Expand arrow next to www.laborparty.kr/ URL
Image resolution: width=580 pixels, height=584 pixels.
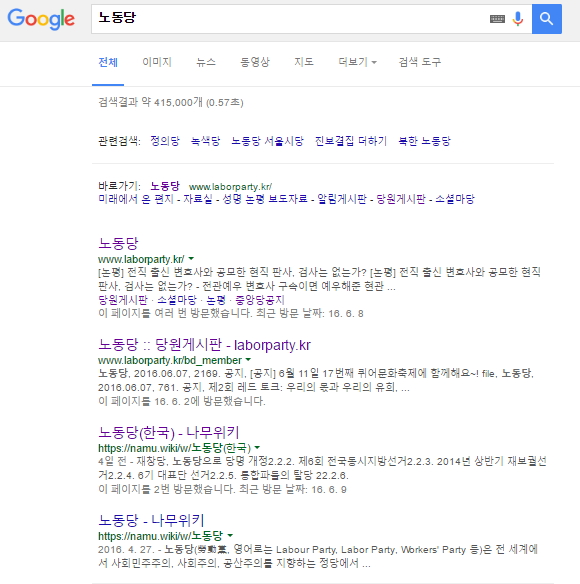click(191, 258)
